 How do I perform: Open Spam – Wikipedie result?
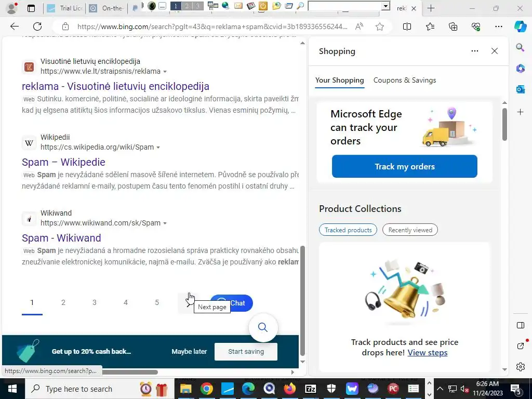click(63, 162)
